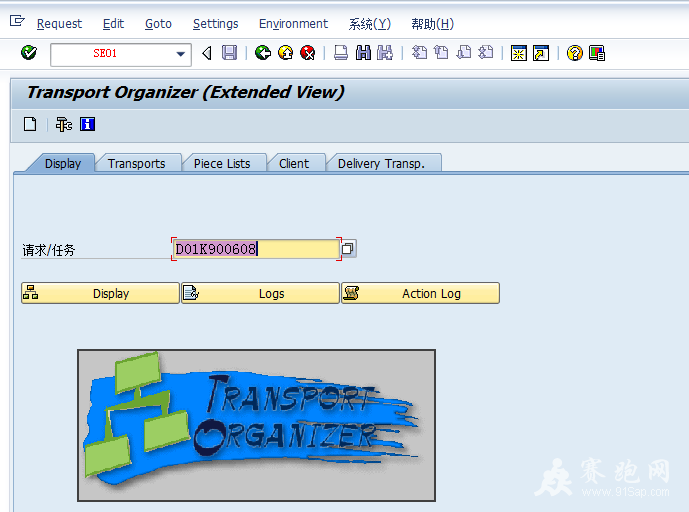Click the green Enter checkmark icon
689x512 pixels.
tap(29, 53)
